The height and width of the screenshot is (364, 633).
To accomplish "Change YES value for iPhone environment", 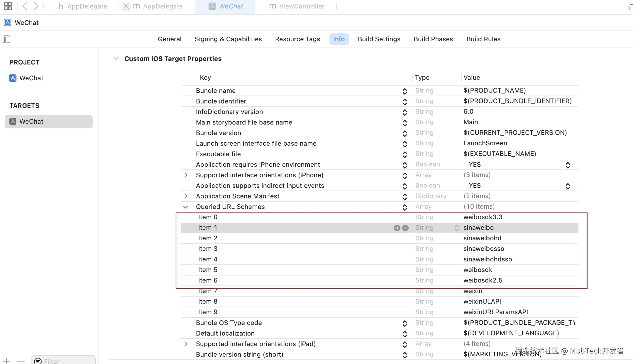I will point(568,165).
